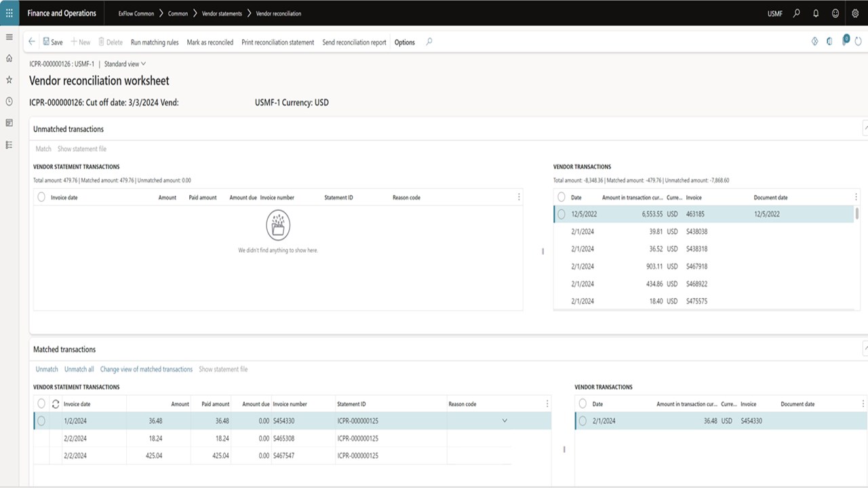Open the app launcher waffle icon

tap(9, 13)
